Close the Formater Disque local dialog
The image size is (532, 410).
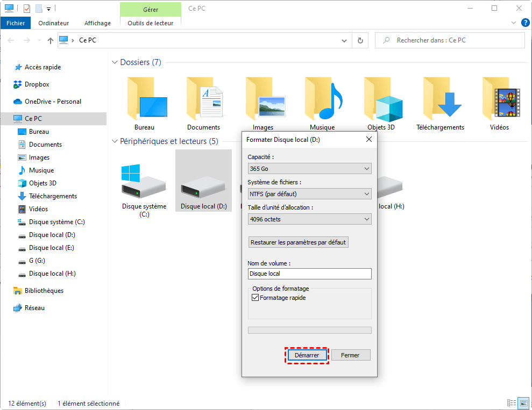click(x=369, y=139)
